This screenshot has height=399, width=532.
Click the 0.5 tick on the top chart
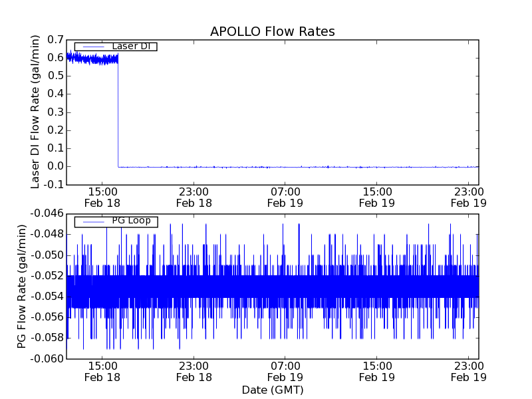pyautogui.click(x=55, y=76)
